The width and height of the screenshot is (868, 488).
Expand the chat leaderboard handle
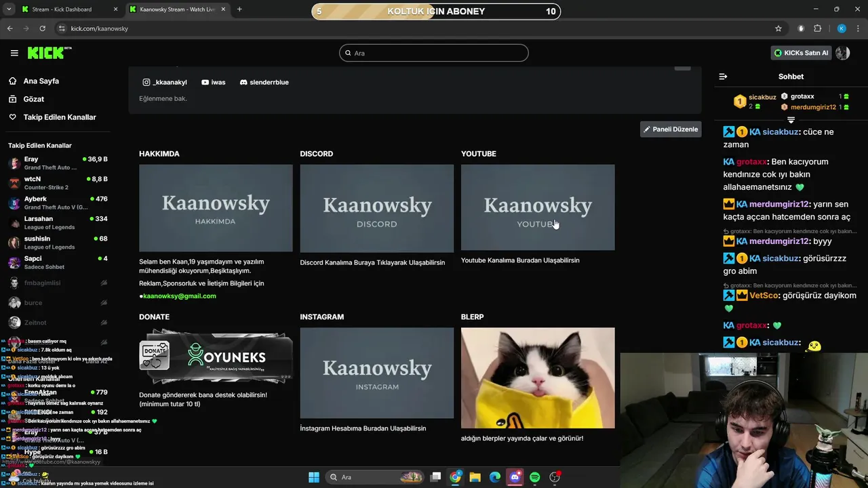[791, 120]
